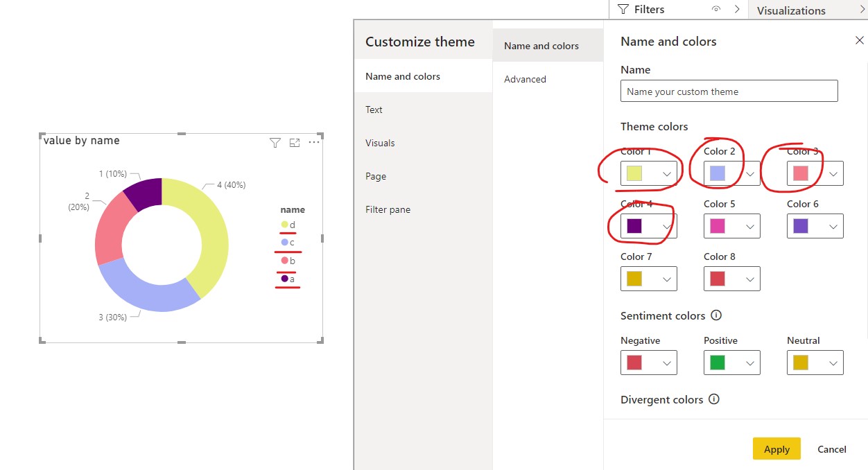Click the yellow Color 1 swatch
The width and height of the screenshot is (868, 470).
tap(634, 173)
